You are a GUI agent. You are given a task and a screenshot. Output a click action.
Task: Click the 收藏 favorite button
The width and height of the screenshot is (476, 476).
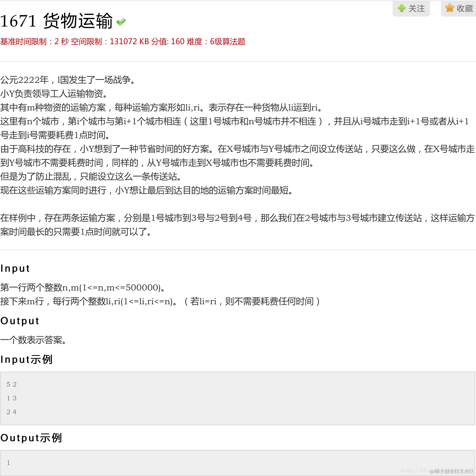click(x=459, y=9)
